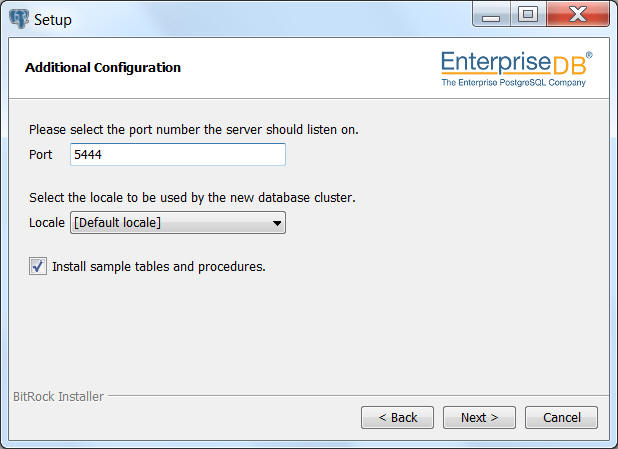Toggle the install sample tables checkbox
Viewport: 618px width, 449px height.
(x=38, y=266)
